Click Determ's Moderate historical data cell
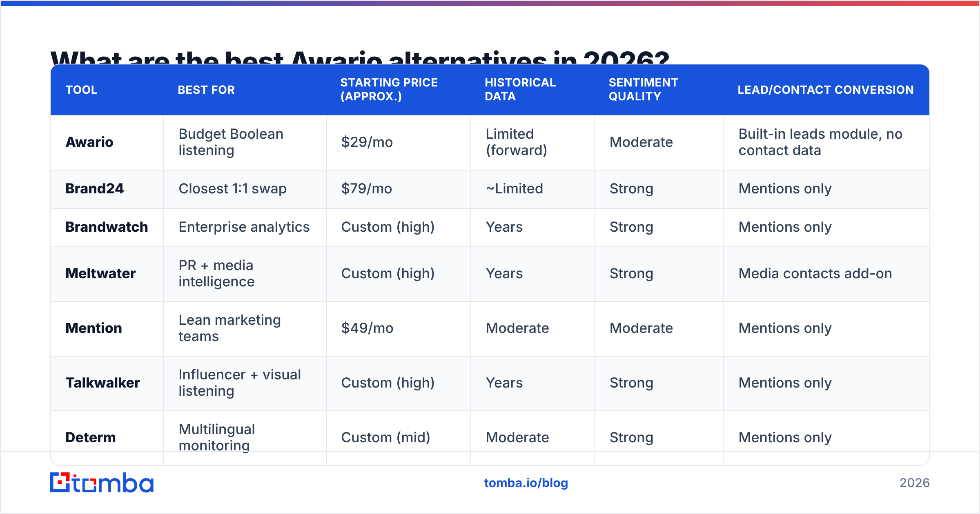 [x=532, y=438]
